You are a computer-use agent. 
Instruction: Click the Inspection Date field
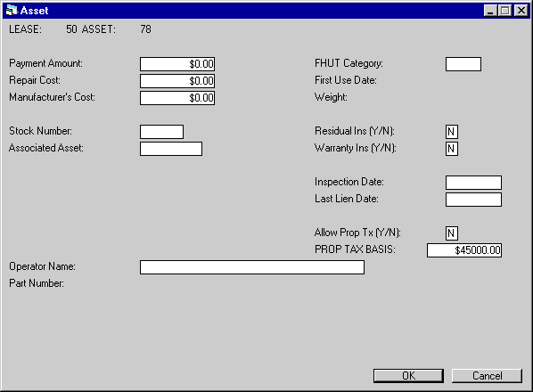tap(473, 183)
